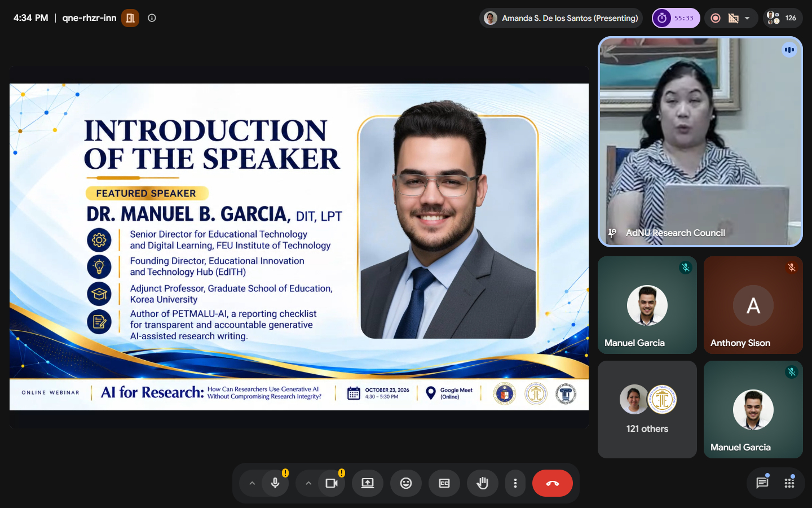Click the 55:33 meeting timer
Viewport: 812px width, 508px height.
tap(676, 18)
